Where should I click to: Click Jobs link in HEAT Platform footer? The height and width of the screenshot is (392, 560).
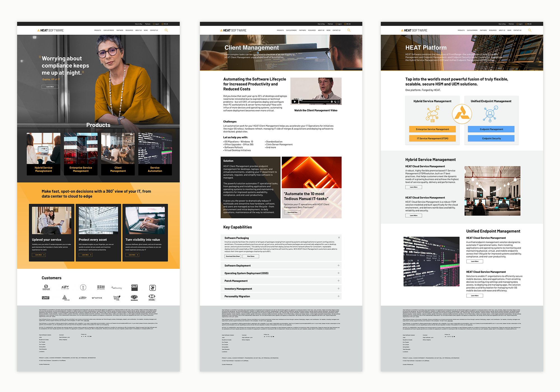coord(404,337)
